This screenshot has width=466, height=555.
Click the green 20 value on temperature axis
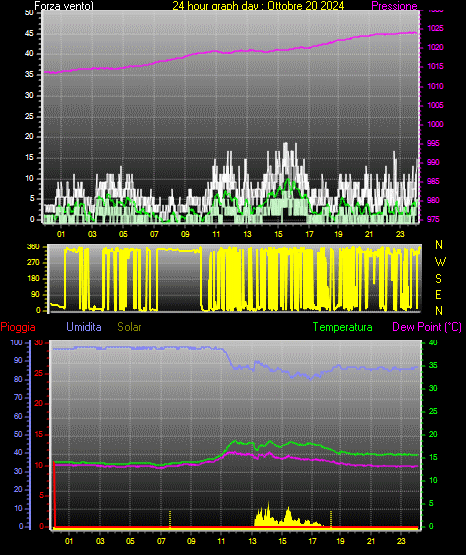pos(433,434)
